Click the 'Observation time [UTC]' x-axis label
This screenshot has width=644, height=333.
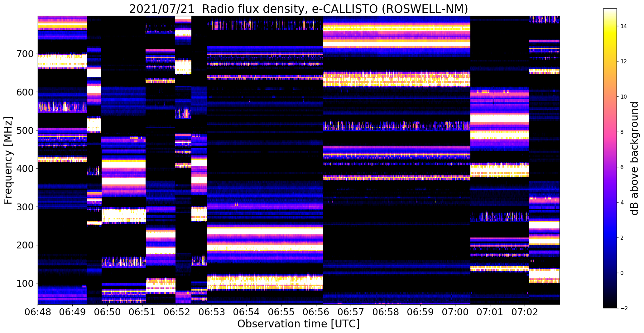click(x=298, y=324)
